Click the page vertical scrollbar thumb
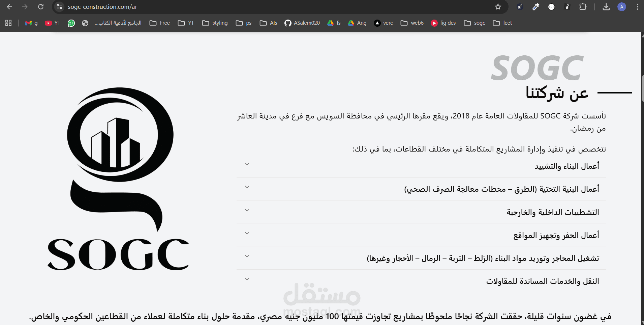 [x=642, y=88]
